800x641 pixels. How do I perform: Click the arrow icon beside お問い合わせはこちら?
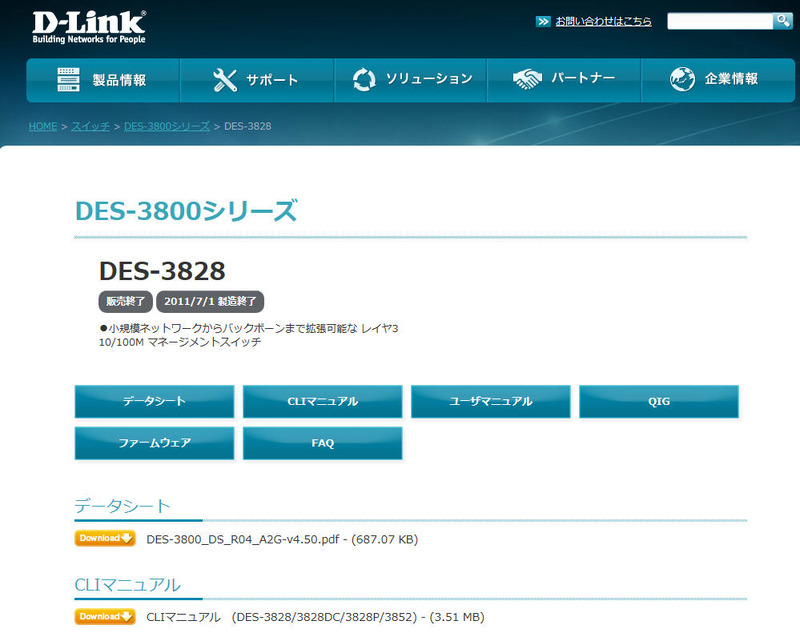543,21
